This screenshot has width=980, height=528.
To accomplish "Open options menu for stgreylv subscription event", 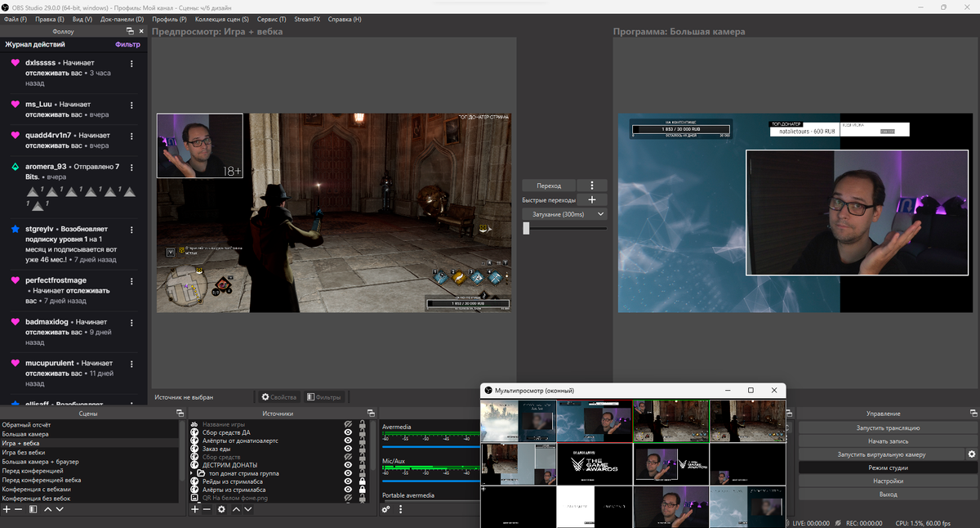I will pyautogui.click(x=131, y=230).
